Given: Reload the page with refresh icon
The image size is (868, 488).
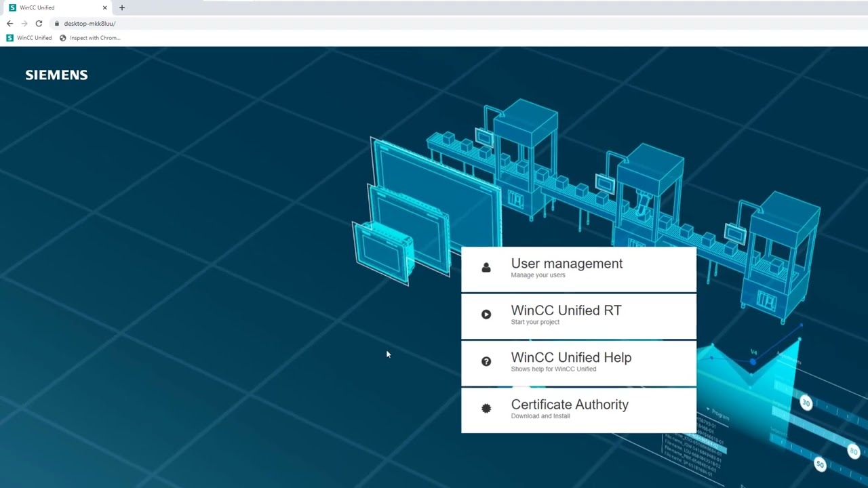Looking at the screenshot, I should click(39, 23).
